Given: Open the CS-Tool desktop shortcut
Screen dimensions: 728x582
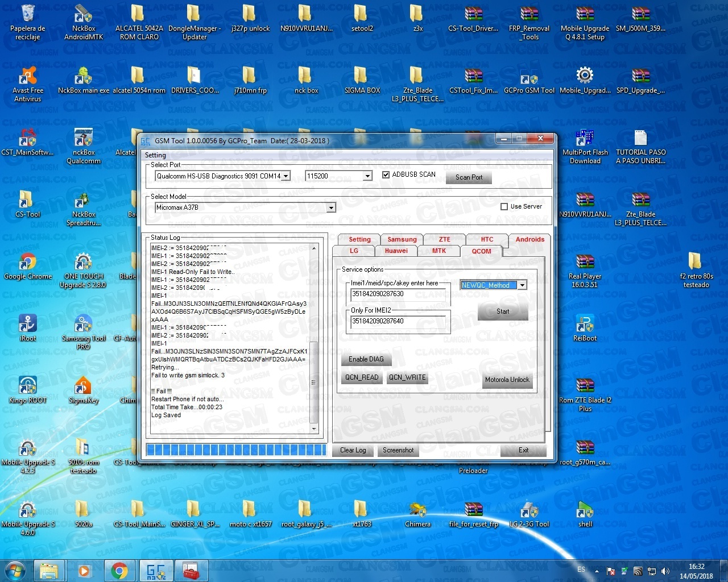Looking at the screenshot, I should tap(27, 205).
